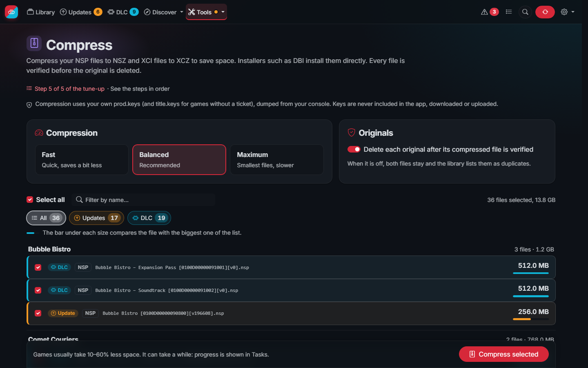
Task: Uncheck the Bubble Bistro v196608 update file
Action: click(38, 313)
